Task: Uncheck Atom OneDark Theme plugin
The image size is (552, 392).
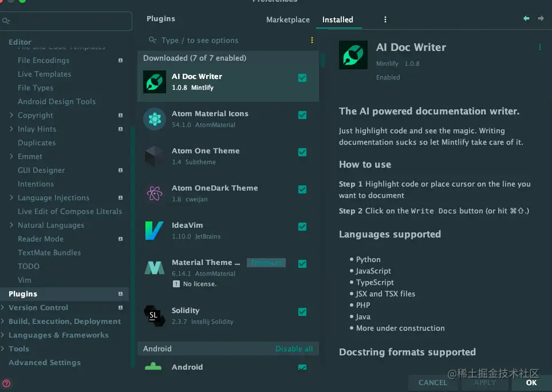Action: 302,189
